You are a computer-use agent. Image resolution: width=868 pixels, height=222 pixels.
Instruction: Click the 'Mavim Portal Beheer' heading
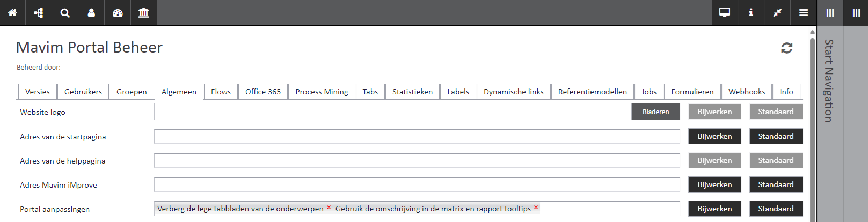pos(89,47)
